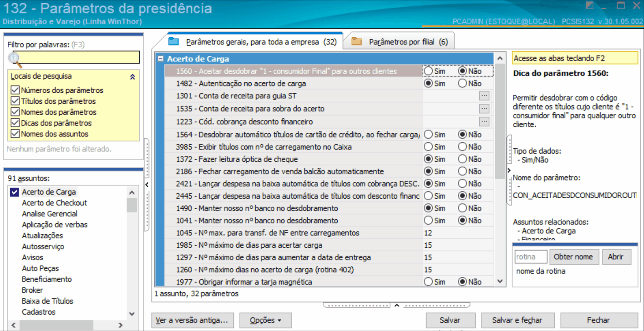644x331 pixels.
Task: Click the magnifier search icon
Action: 15,59
